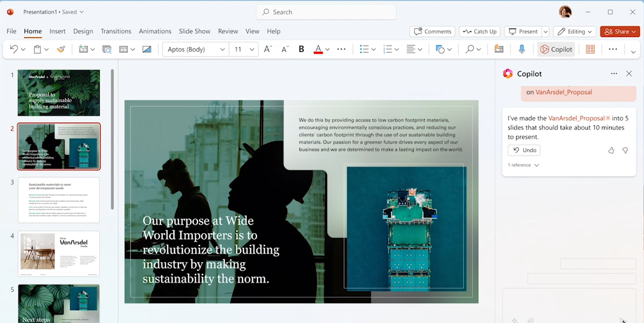Viewport: 644px width, 323px height.
Task: Open the Shapes dropdown arrow
Action: (x=449, y=50)
